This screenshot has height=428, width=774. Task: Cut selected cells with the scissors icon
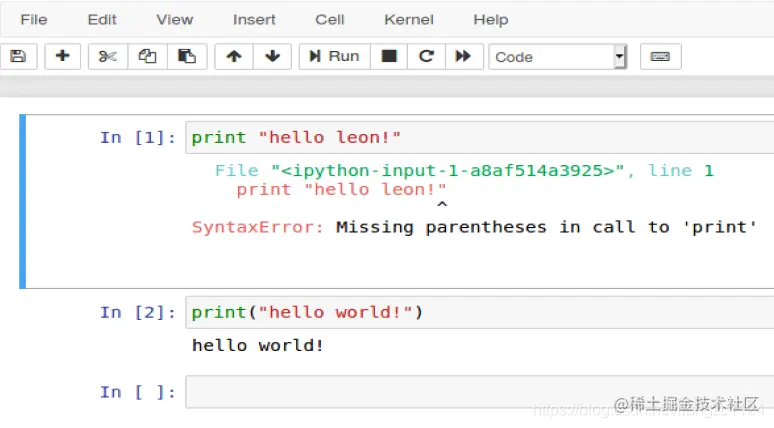108,56
